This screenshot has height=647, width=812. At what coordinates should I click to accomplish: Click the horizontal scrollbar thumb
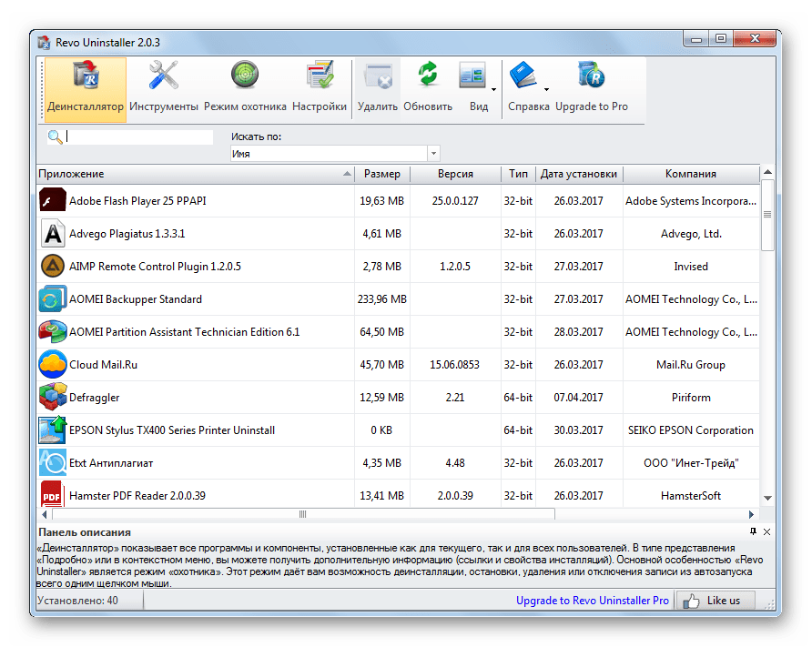click(303, 514)
